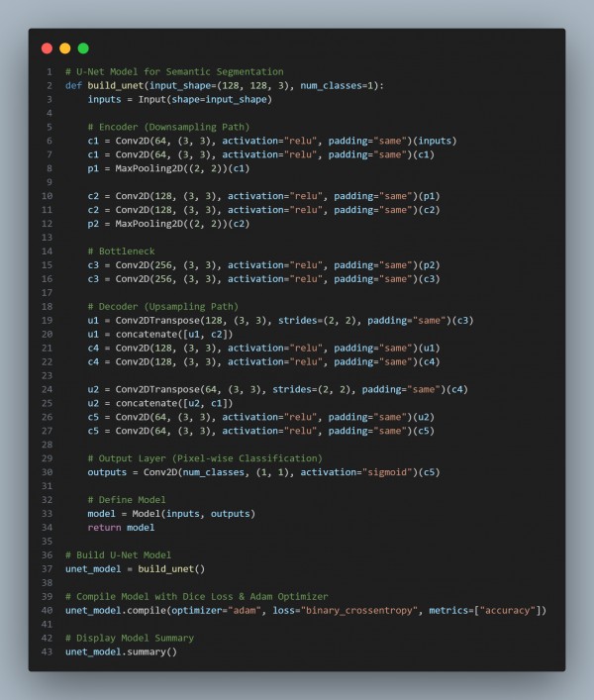Click the green maximize dot
This screenshot has height=700, width=594.
(x=83, y=49)
